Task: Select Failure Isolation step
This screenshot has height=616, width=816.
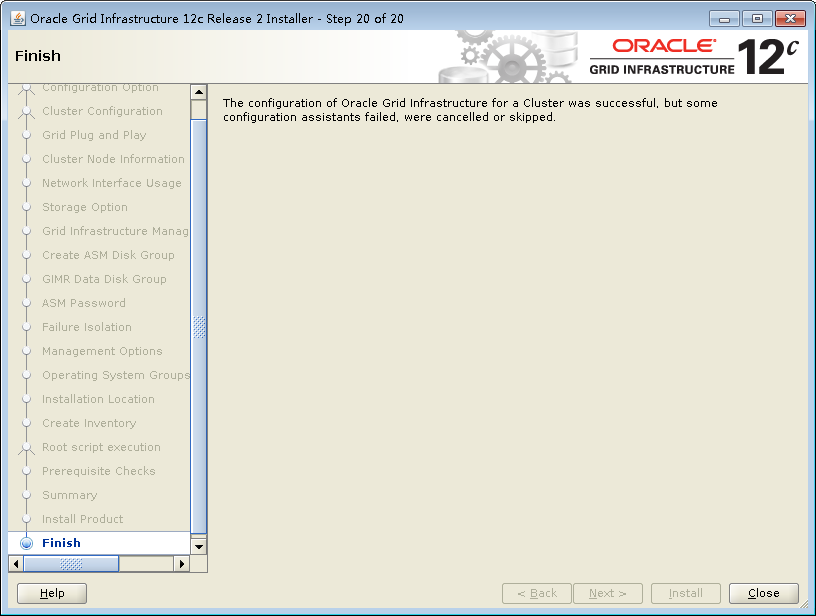Action: [87, 327]
